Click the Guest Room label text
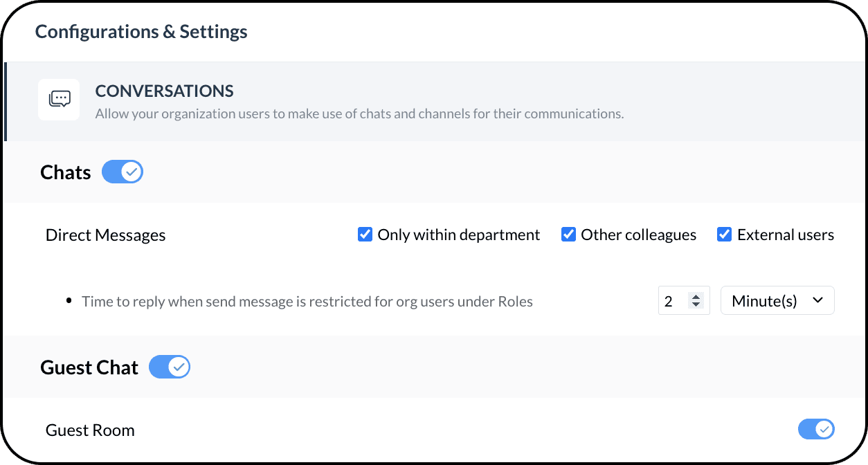 tap(90, 430)
